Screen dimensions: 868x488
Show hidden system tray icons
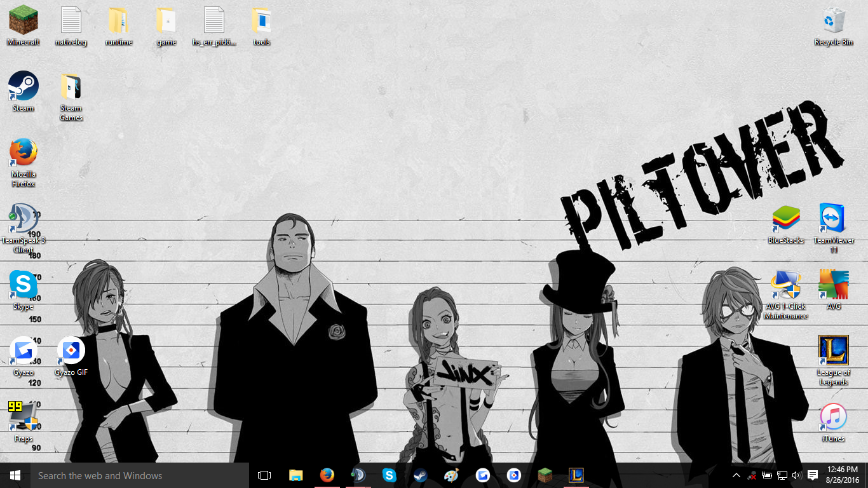[736, 475]
